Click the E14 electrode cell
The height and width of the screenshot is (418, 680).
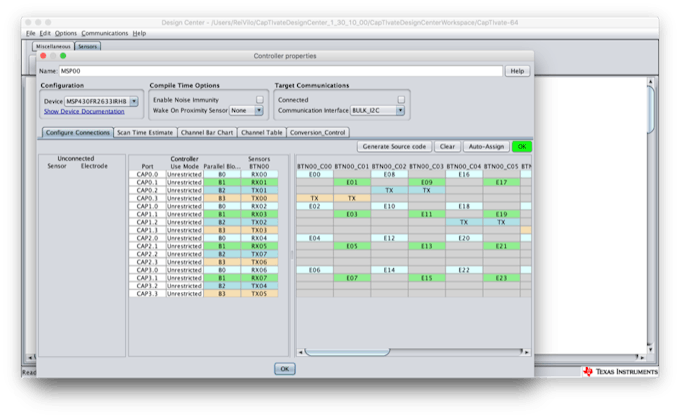tap(389, 270)
